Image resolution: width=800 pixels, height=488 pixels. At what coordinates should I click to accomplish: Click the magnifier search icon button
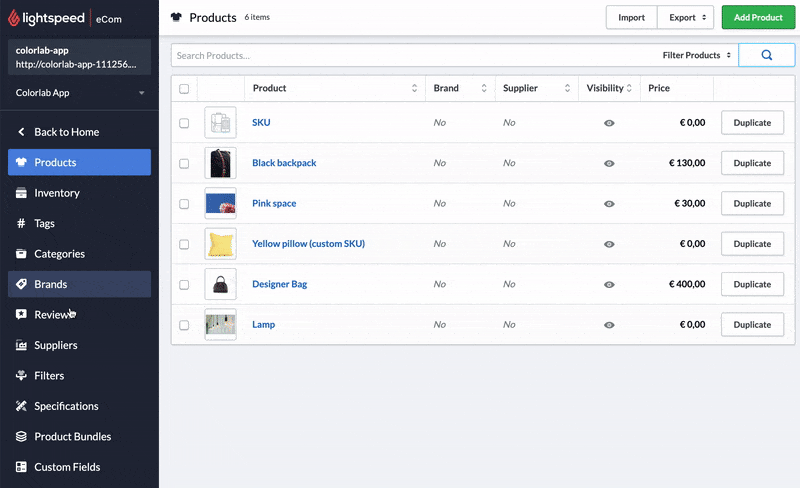point(766,55)
